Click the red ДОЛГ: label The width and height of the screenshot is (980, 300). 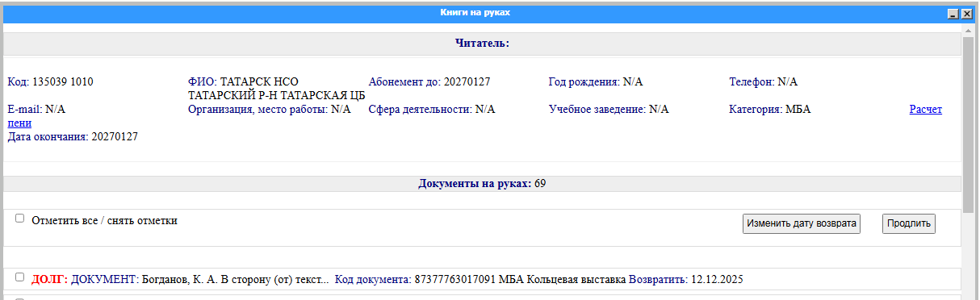[x=49, y=280]
